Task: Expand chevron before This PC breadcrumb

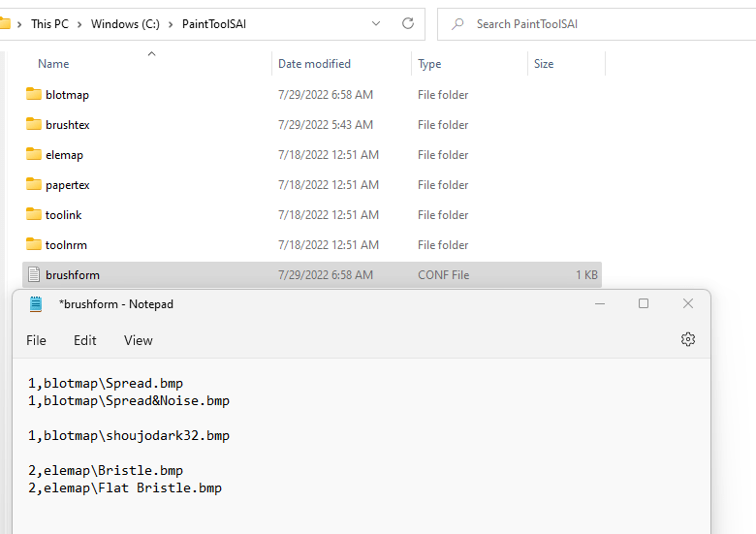Action: tap(19, 24)
